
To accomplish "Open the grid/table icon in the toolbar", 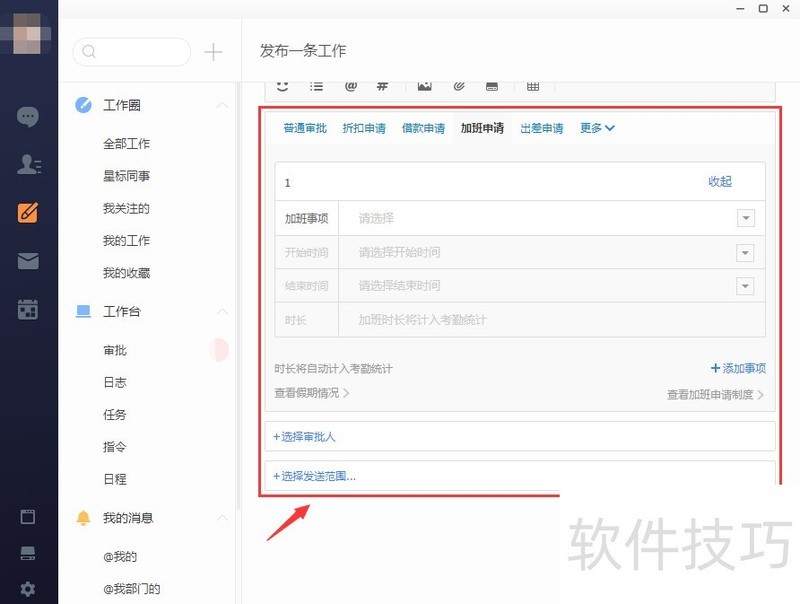I will pyautogui.click(x=533, y=86).
